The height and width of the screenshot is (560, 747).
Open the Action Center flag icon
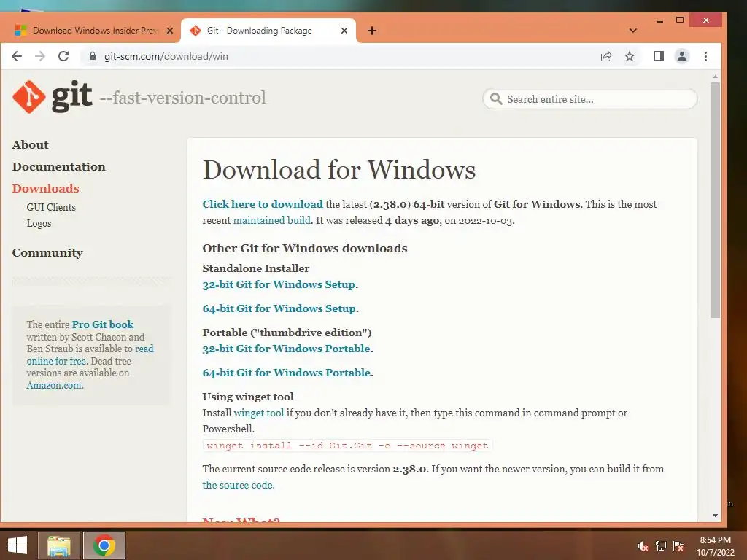pyautogui.click(x=678, y=546)
